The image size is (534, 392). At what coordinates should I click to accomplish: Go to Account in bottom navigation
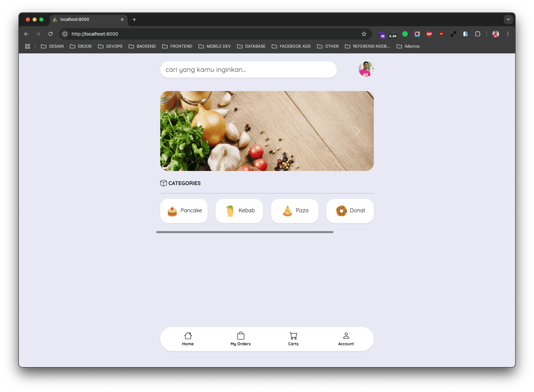[x=346, y=339]
